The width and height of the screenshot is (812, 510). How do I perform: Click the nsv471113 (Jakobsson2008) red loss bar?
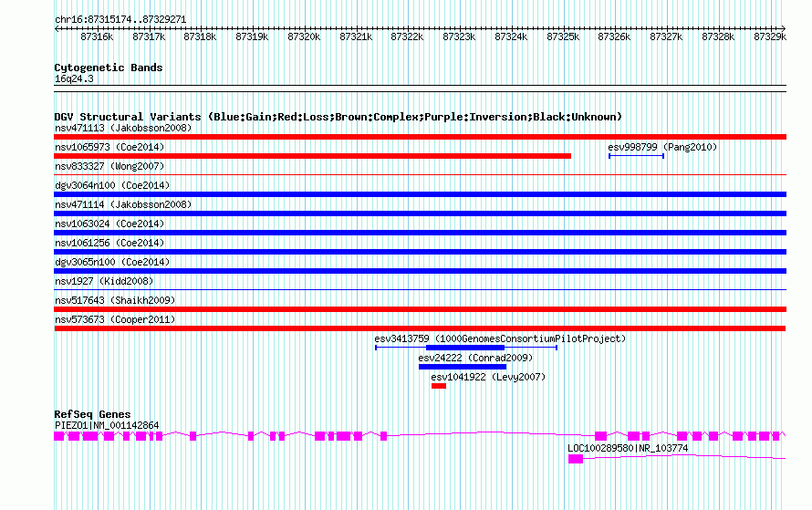[x=420, y=137]
